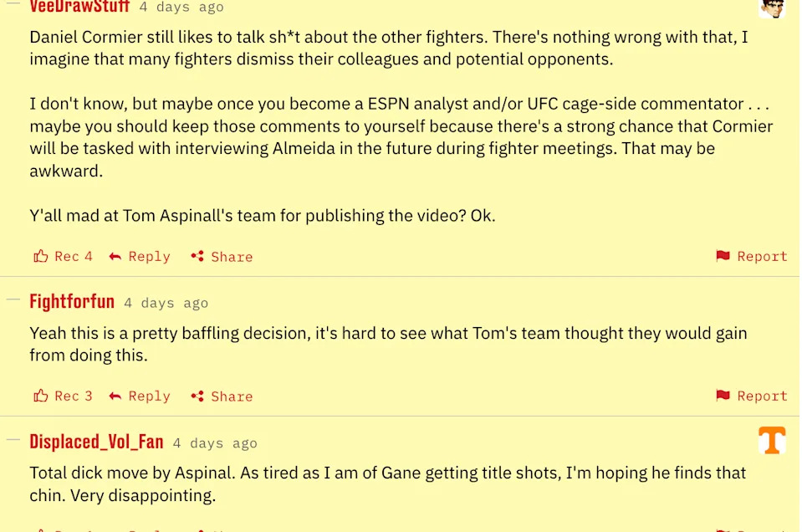Screen dimensions: 802x532
Task: Click Share icon under Fightforfun's comment
Action: tap(197, 396)
